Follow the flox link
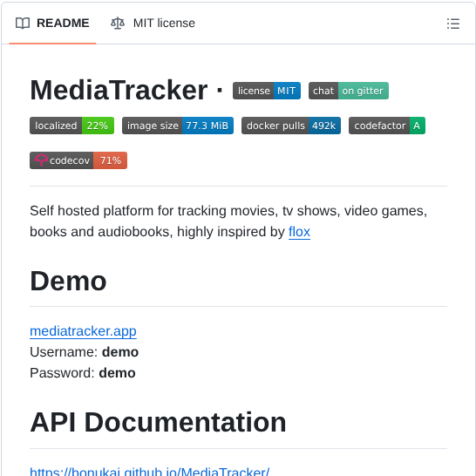 point(299,232)
